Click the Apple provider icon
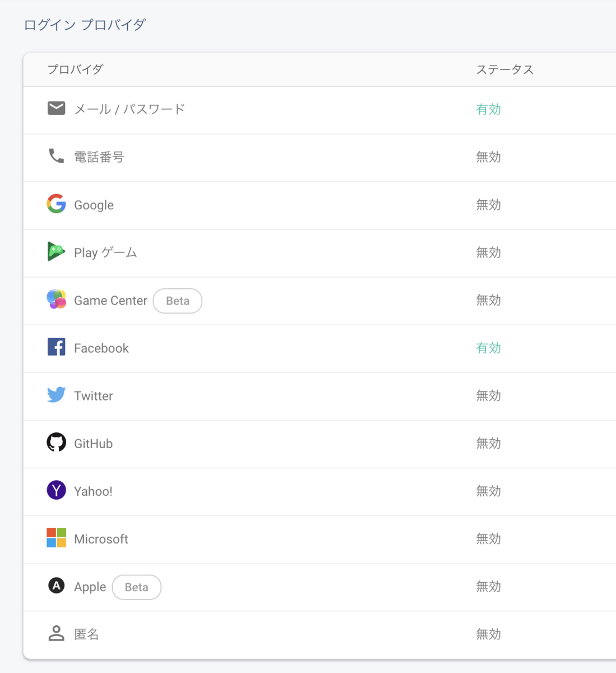The height and width of the screenshot is (673, 616). point(56,586)
